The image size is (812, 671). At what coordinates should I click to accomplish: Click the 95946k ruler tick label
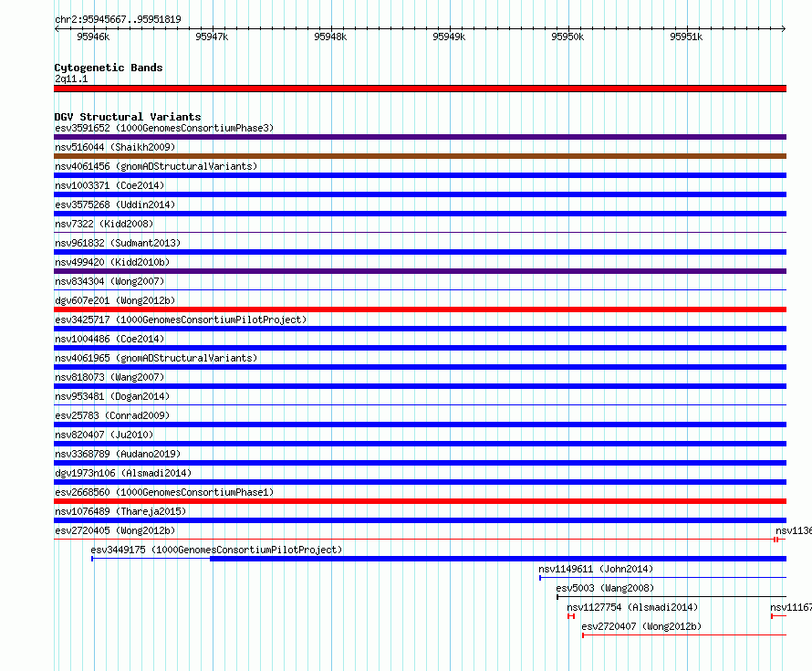[x=93, y=37]
